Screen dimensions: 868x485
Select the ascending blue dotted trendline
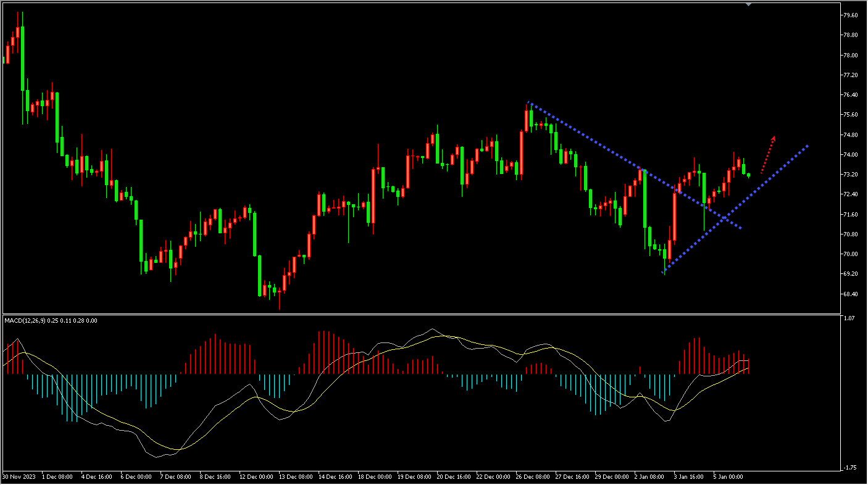(x=735, y=209)
